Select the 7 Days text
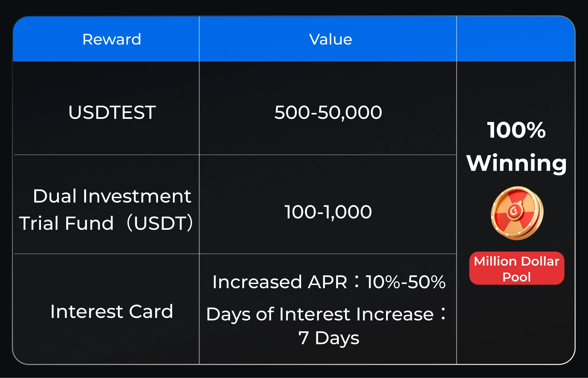Image resolution: width=588 pixels, height=378 pixels. click(x=329, y=338)
